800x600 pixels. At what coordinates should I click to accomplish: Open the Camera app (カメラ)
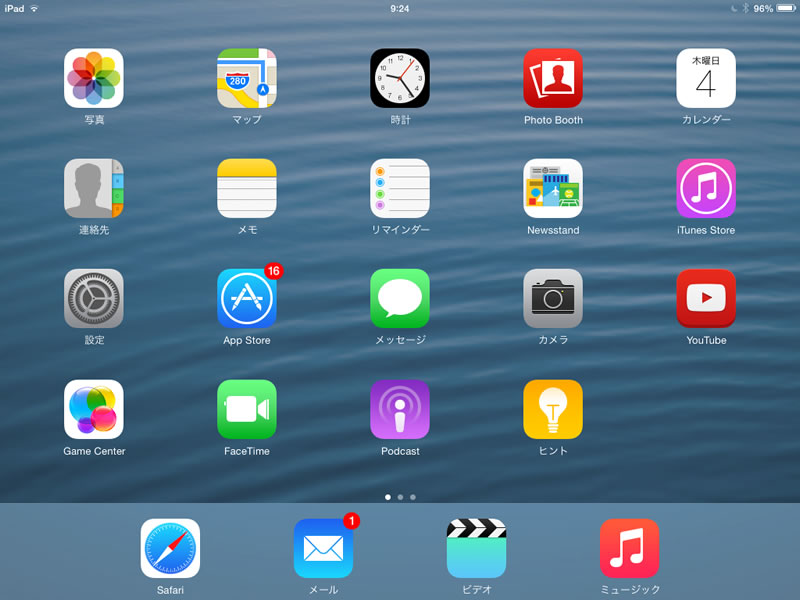point(553,298)
